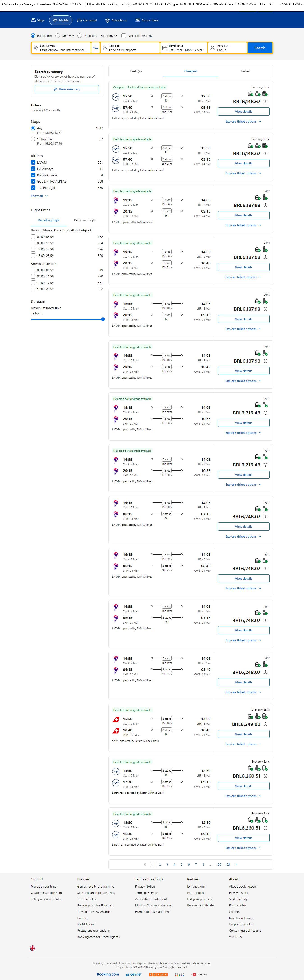Select the One way radio button
Viewport: 304px width, 980px height.
pyautogui.click(x=58, y=36)
